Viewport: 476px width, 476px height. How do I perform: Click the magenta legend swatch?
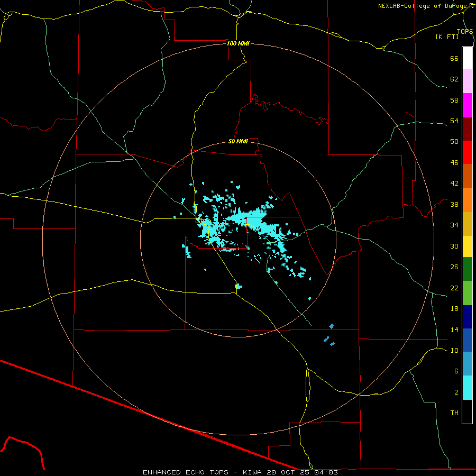[467, 105]
